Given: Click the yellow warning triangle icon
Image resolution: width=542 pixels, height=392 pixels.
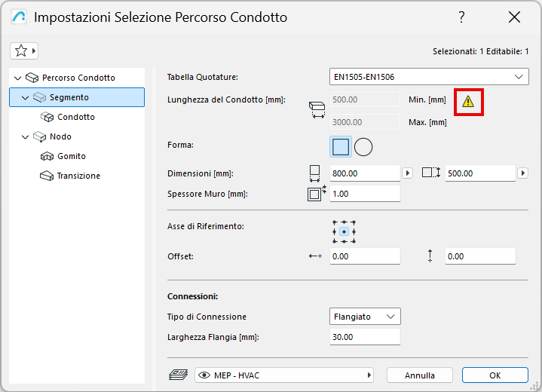Looking at the screenshot, I should 468,101.
